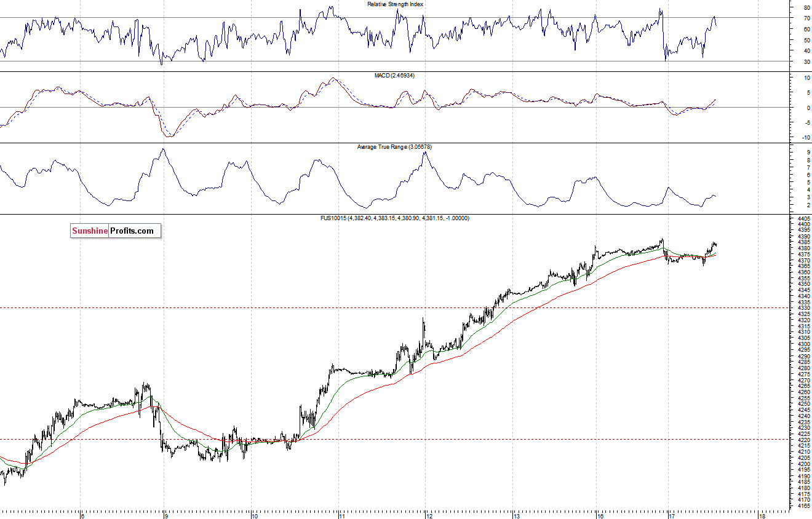Click date label 9 on time axis
The image size is (812, 519).
167,515
